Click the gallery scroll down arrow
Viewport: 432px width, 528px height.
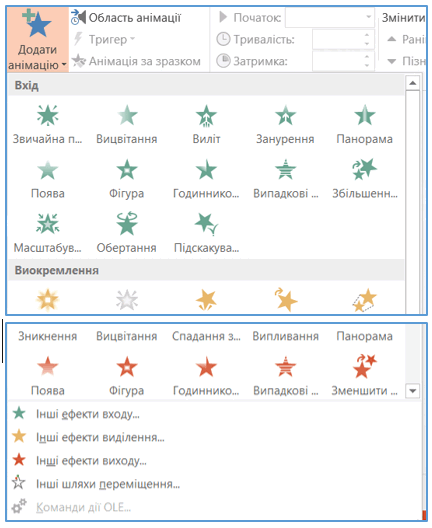click(413, 391)
